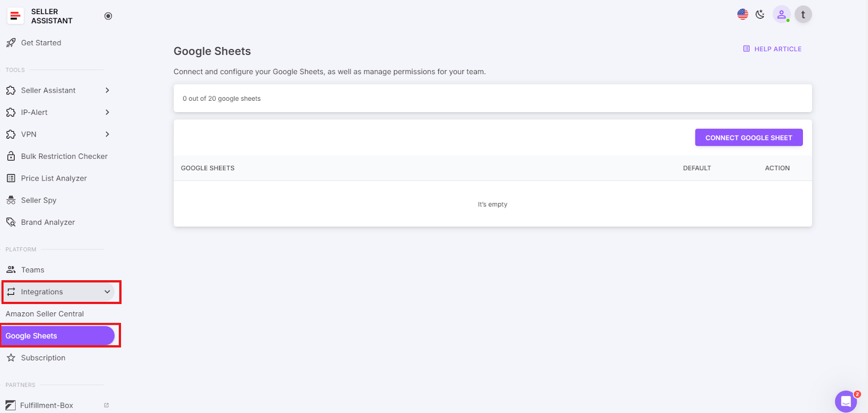Image resolution: width=868 pixels, height=413 pixels.
Task: Expand the IP-Alert menu
Action: [35, 112]
